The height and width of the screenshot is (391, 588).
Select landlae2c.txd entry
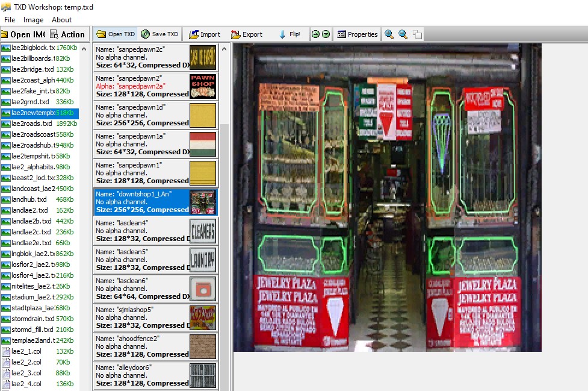coord(40,233)
